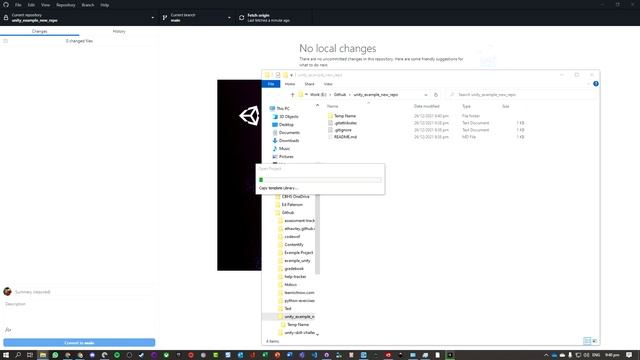Toggle the changed files checkbox
This screenshot has height=360, width=640.
click(x=5, y=41)
